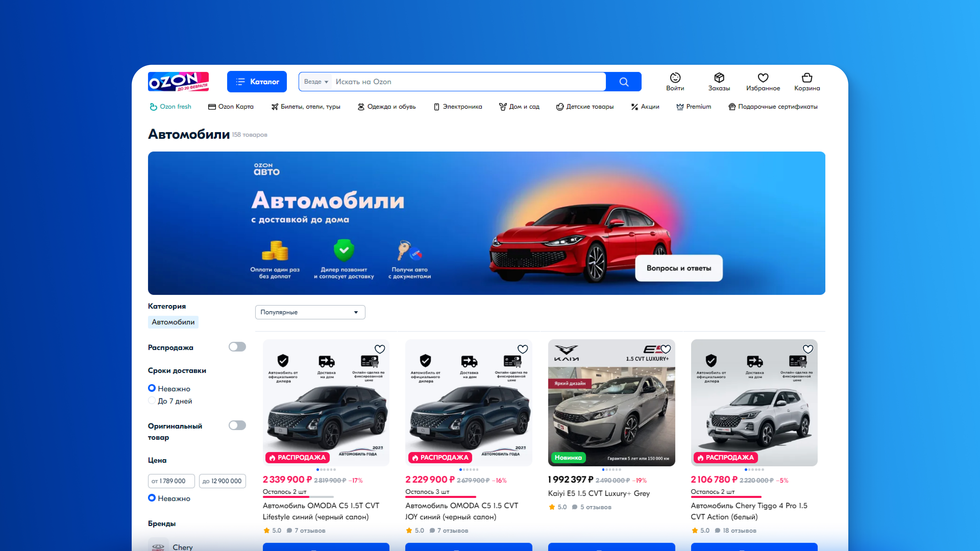Click the minimum price от field
980x551 pixels.
[x=171, y=481]
